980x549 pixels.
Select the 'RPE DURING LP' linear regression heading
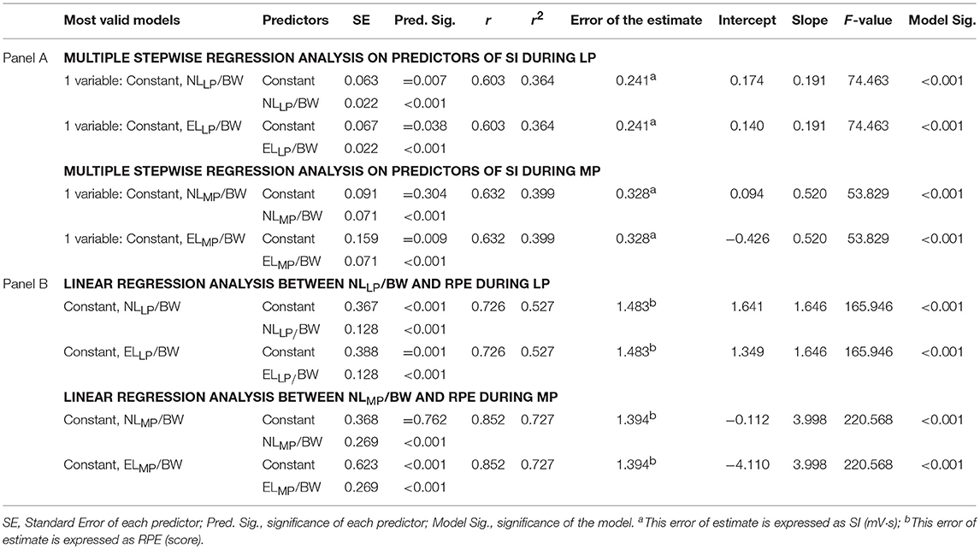(x=306, y=285)
